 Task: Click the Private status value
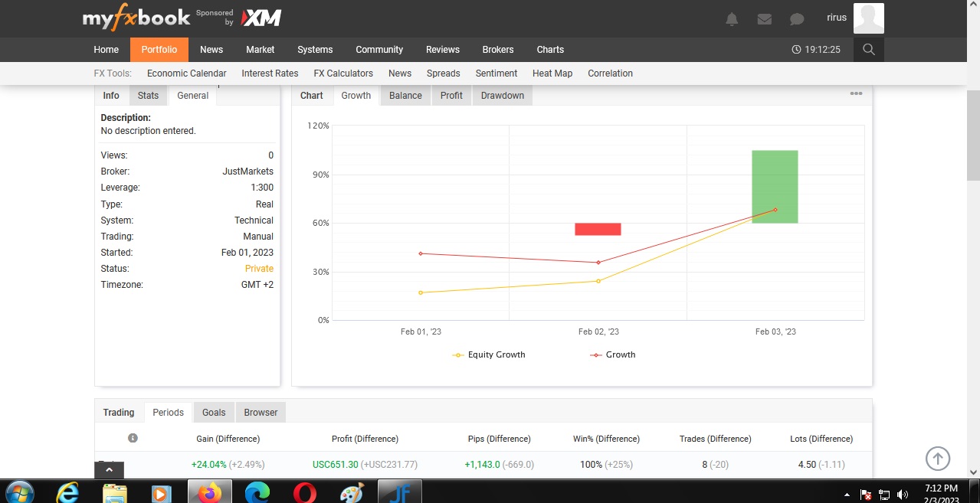[259, 269]
